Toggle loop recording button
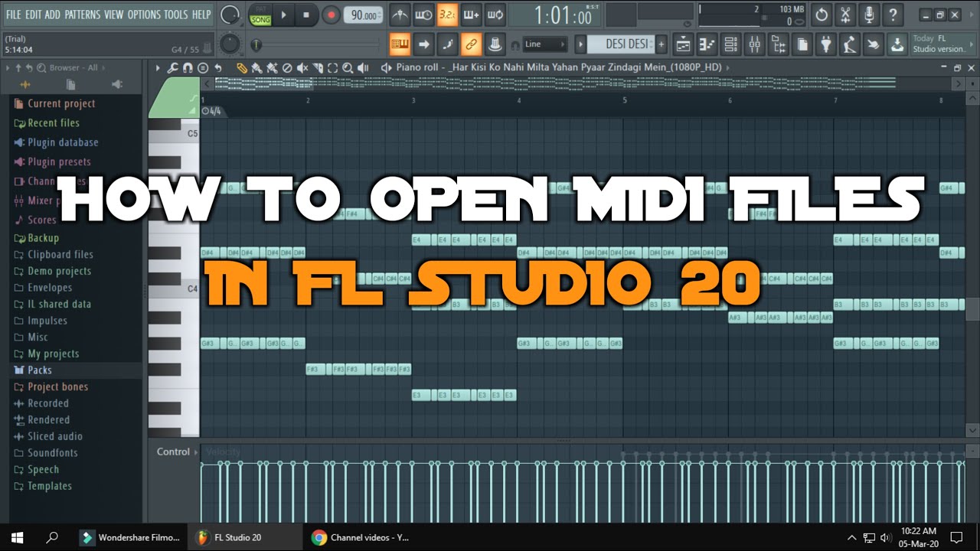The height and width of the screenshot is (551, 980). [495, 15]
